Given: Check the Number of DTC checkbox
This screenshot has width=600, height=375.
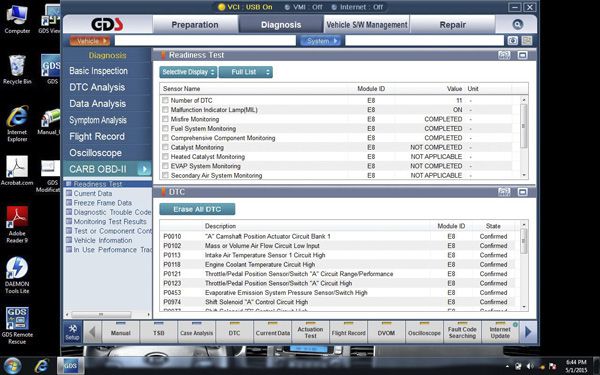Looking at the screenshot, I should [165, 100].
